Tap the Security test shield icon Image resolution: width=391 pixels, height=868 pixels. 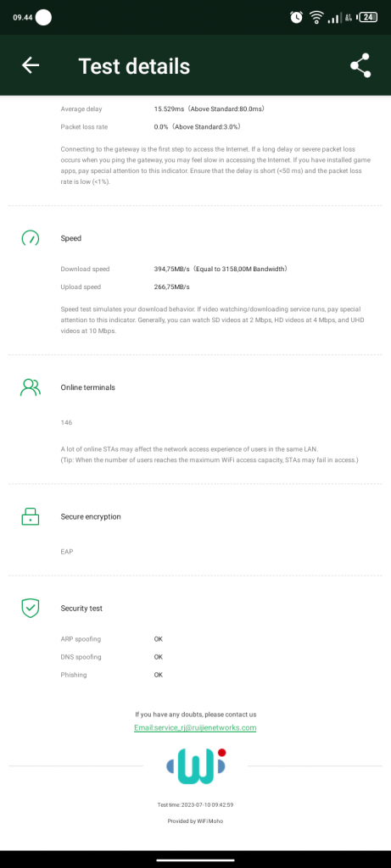[x=31, y=608]
